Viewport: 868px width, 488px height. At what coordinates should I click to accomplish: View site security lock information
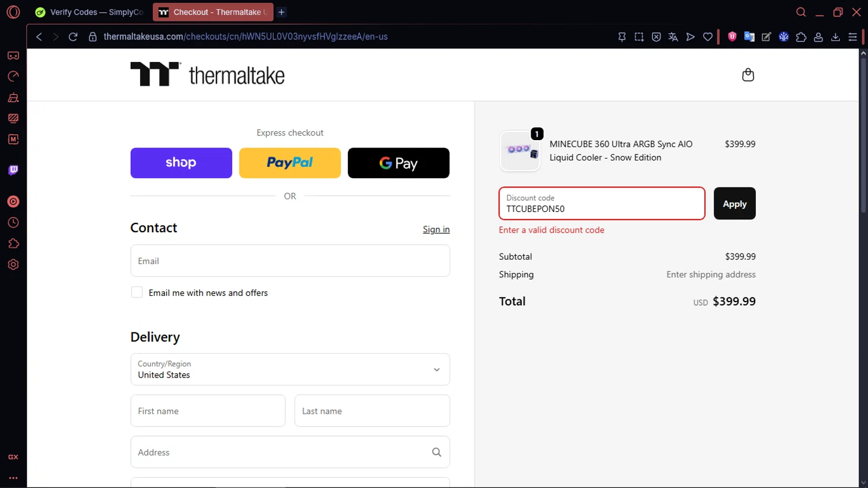(x=93, y=36)
